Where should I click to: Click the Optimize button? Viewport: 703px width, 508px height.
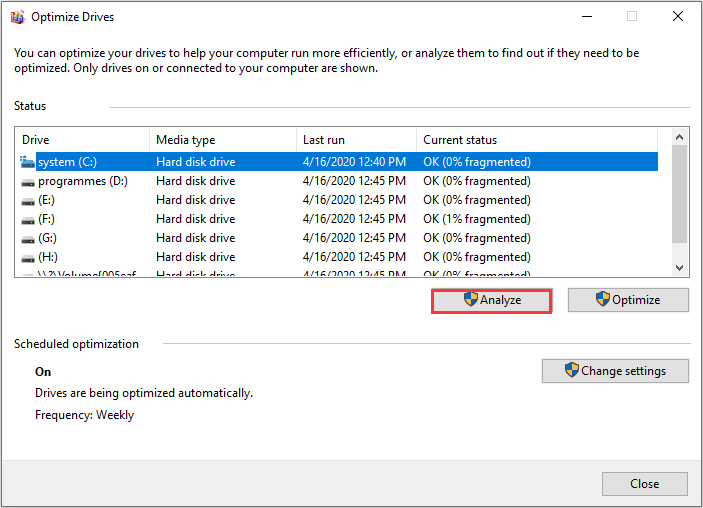coord(628,300)
